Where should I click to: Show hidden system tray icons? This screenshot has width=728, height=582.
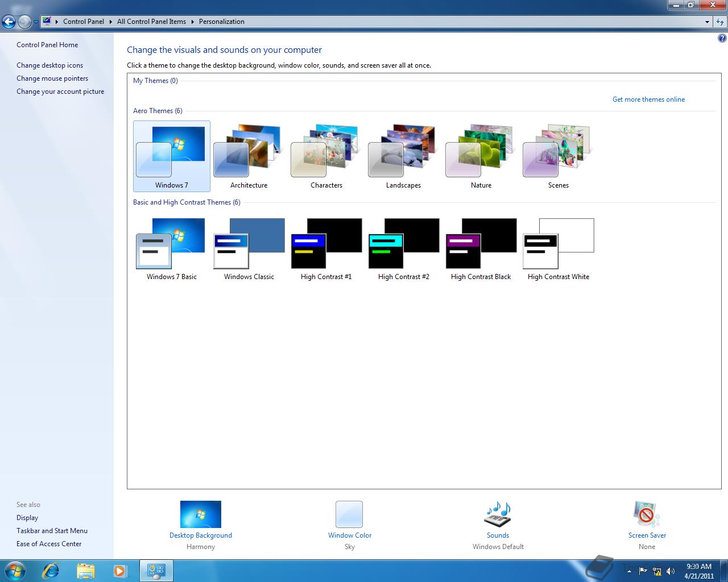point(629,571)
